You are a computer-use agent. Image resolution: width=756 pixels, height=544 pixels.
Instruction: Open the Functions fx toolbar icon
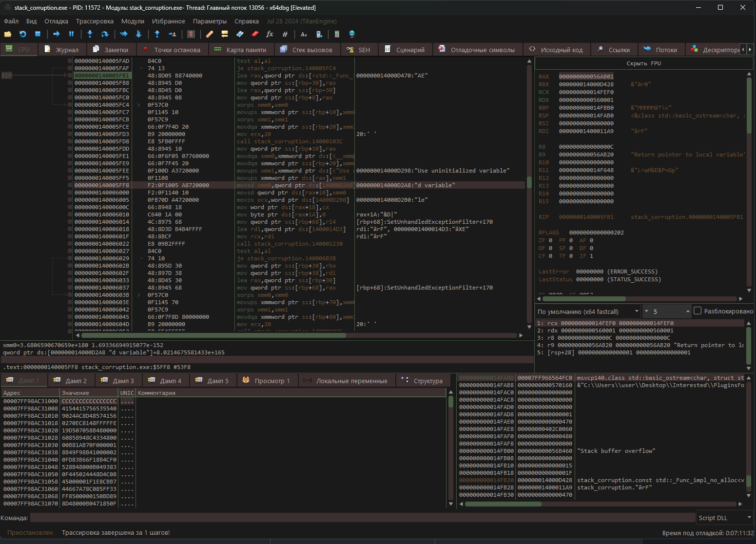point(270,34)
